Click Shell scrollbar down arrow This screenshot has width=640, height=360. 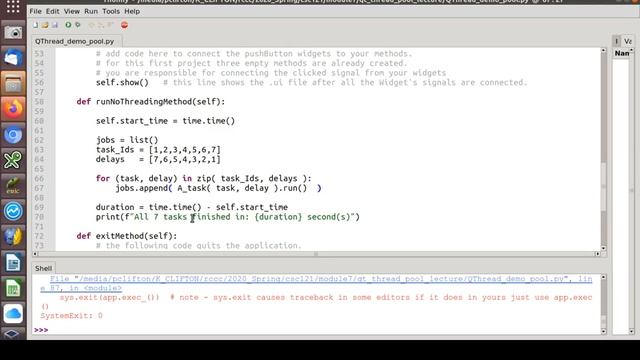[603, 331]
